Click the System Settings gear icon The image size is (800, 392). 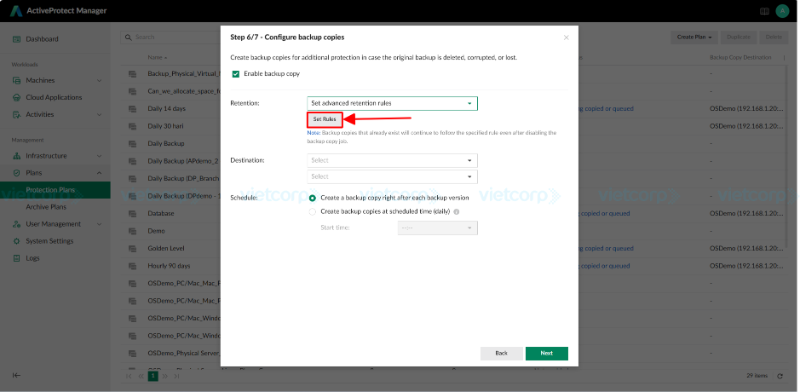point(16,241)
